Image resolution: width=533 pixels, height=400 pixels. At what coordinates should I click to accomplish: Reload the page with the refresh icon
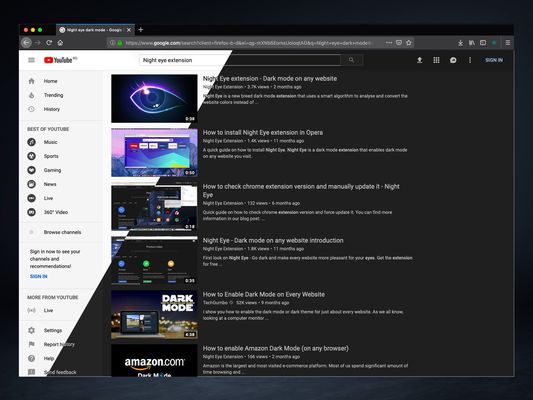(x=49, y=42)
